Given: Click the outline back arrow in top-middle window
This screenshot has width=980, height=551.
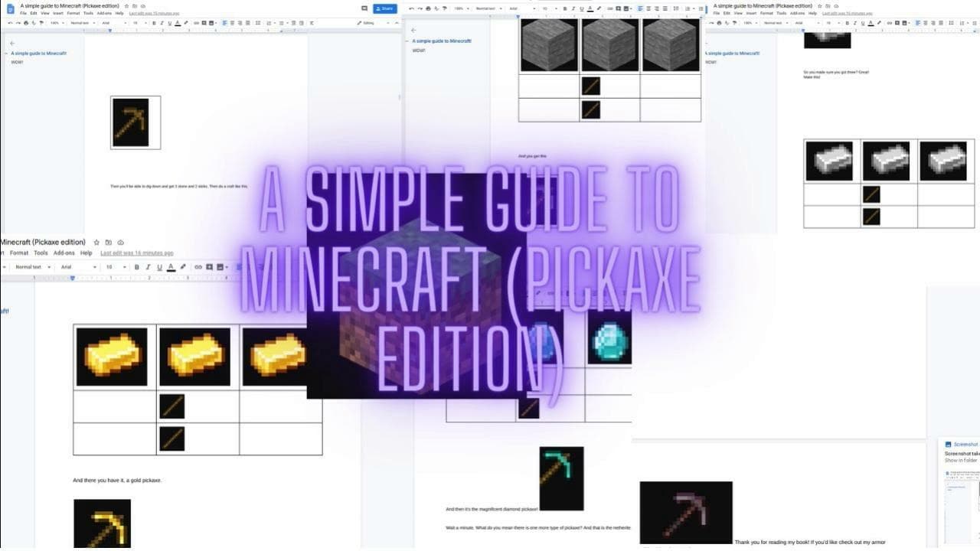Looking at the screenshot, I should tap(413, 30).
